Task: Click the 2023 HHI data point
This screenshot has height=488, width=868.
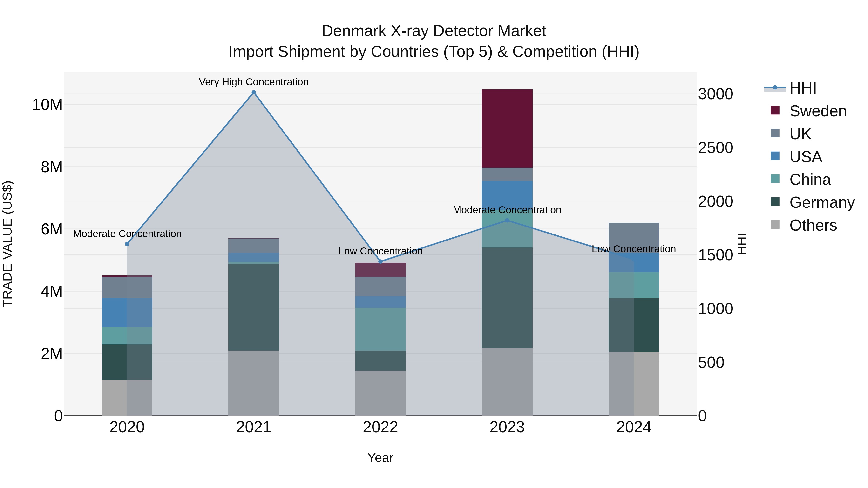Action: pyautogui.click(x=507, y=220)
